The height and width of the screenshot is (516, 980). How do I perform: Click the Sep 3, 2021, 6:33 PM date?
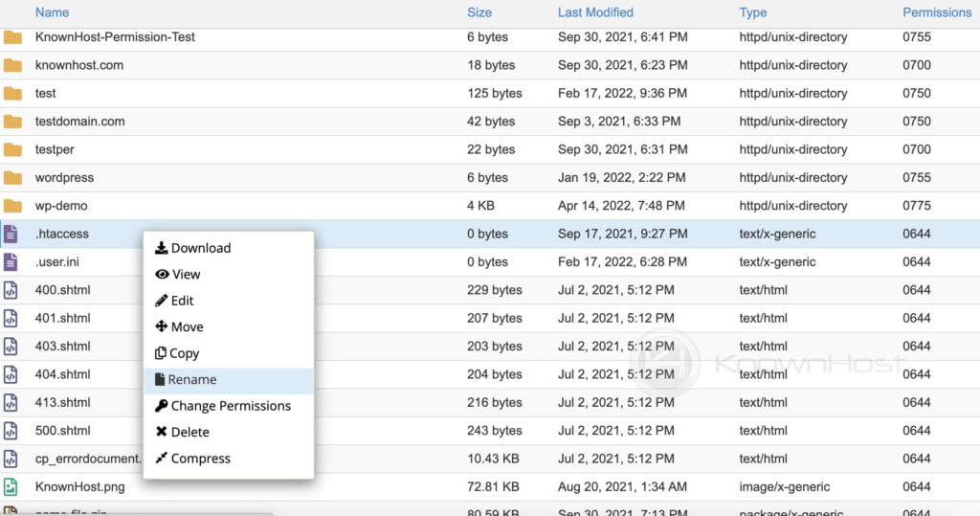click(619, 122)
